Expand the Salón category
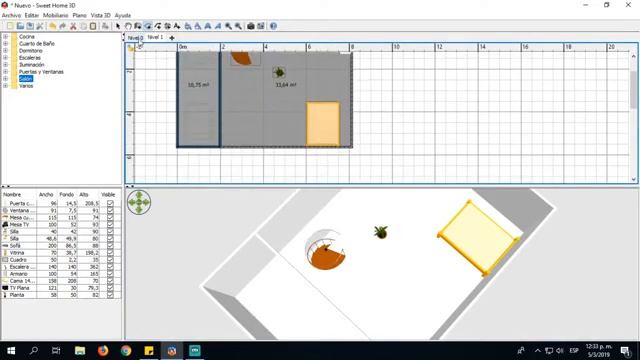Screen dimensions: 640x360 [x=5, y=79]
